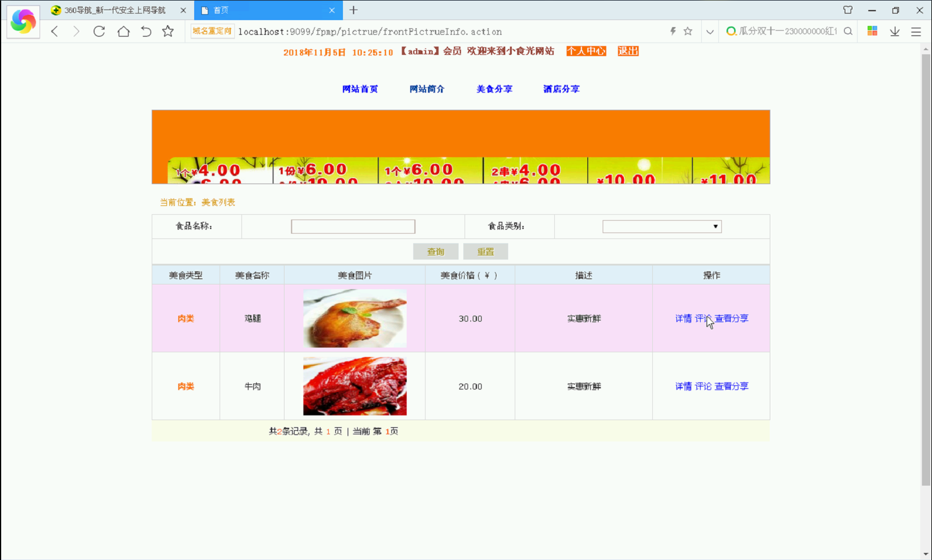Bookmark page with toolbar star icon
Image resolution: width=932 pixels, height=560 pixels.
click(x=168, y=31)
